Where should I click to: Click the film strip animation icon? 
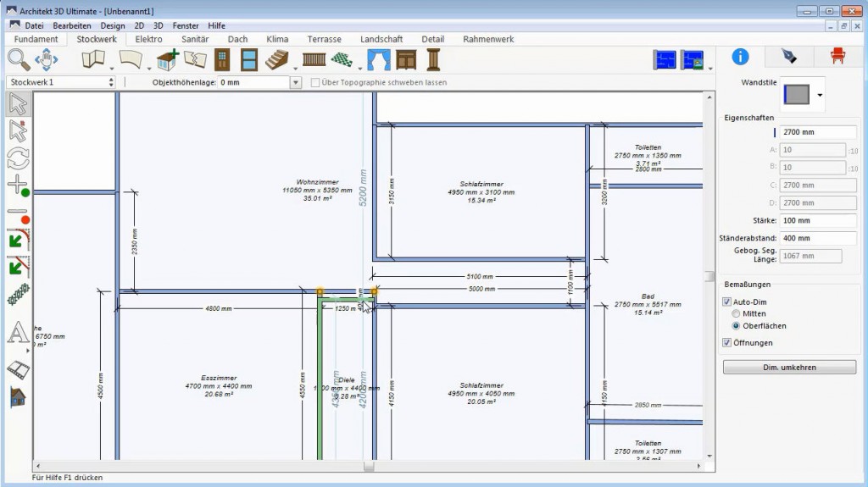point(19,369)
